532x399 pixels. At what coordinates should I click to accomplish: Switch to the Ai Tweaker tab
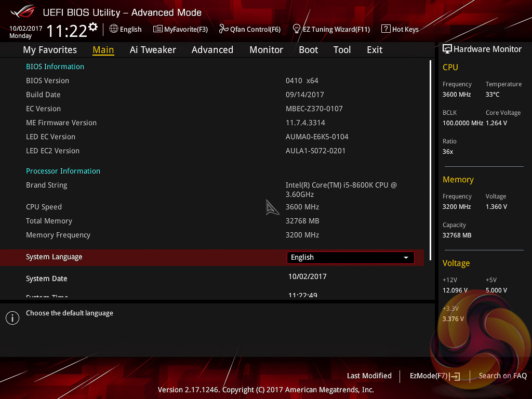pyautogui.click(x=153, y=50)
